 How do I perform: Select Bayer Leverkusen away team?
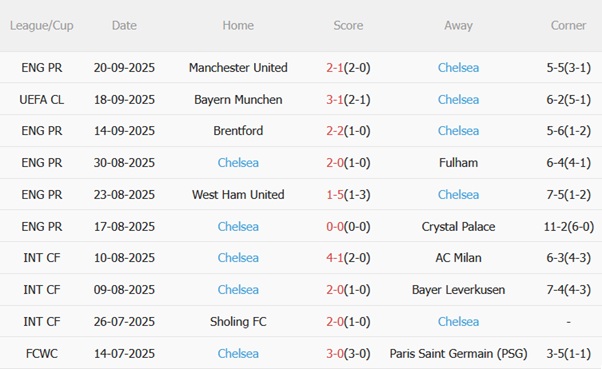458,290
